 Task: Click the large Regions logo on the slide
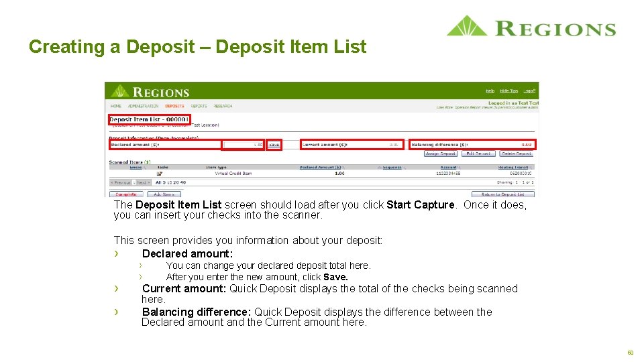point(531,27)
